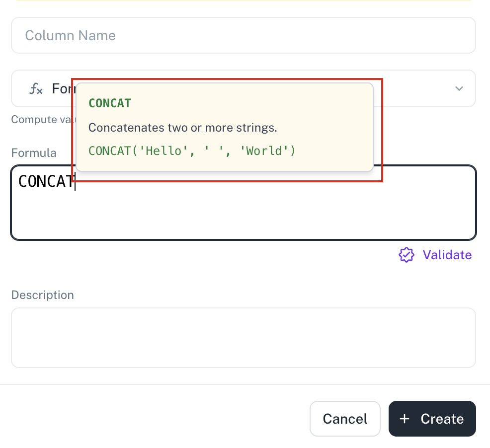Cancel the column creation dialog
This screenshot has width=490, height=448.
pos(345,419)
